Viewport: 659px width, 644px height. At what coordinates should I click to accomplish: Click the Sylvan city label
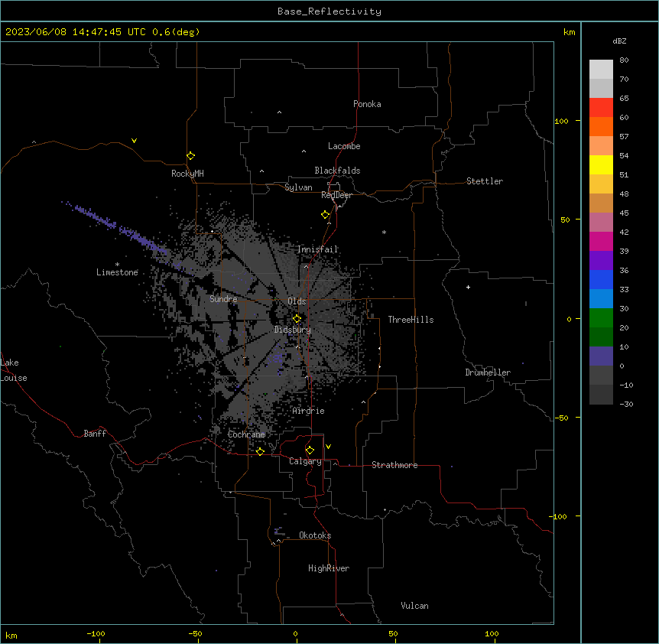[298, 187]
